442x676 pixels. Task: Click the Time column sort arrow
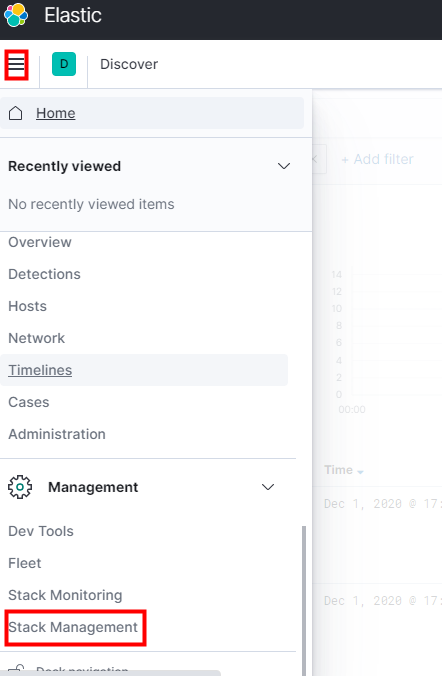point(360,472)
